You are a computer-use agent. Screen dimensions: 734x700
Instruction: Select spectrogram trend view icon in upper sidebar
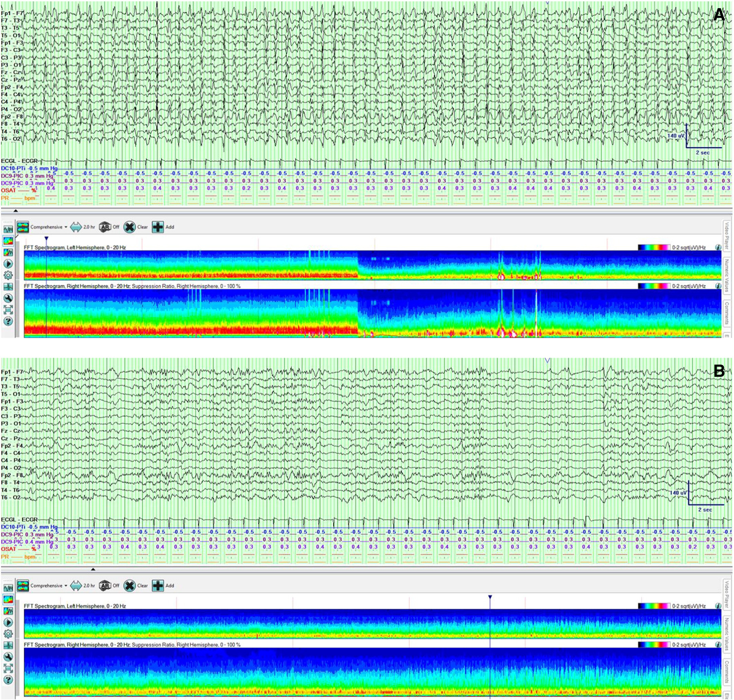click(8, 241)
